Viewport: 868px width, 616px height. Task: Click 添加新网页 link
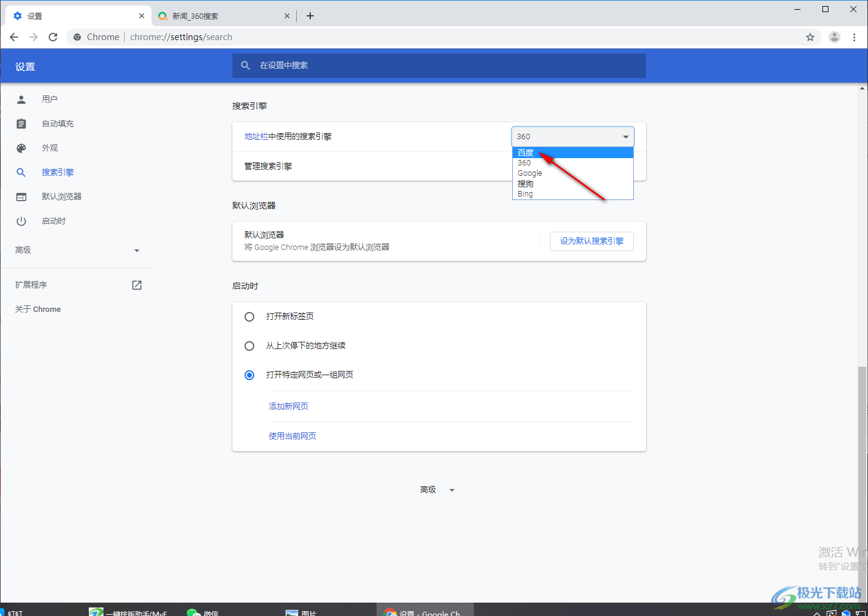[288, 406]
